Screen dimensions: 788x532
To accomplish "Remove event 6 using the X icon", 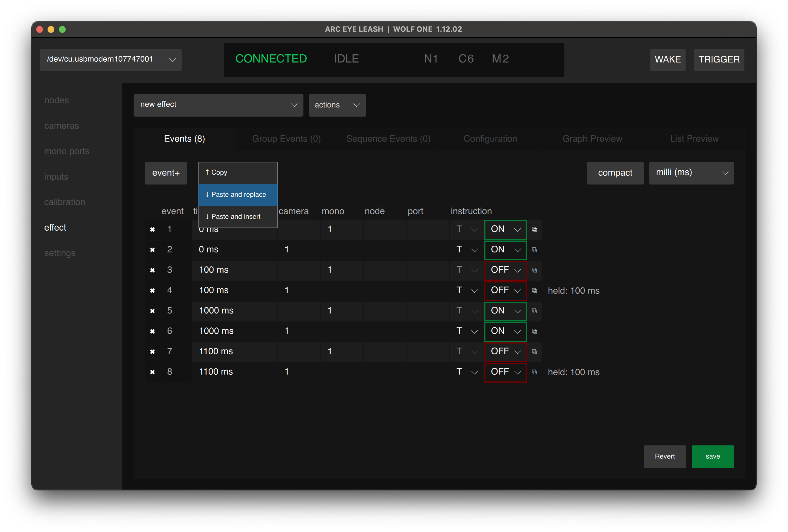I will [152, 331].
